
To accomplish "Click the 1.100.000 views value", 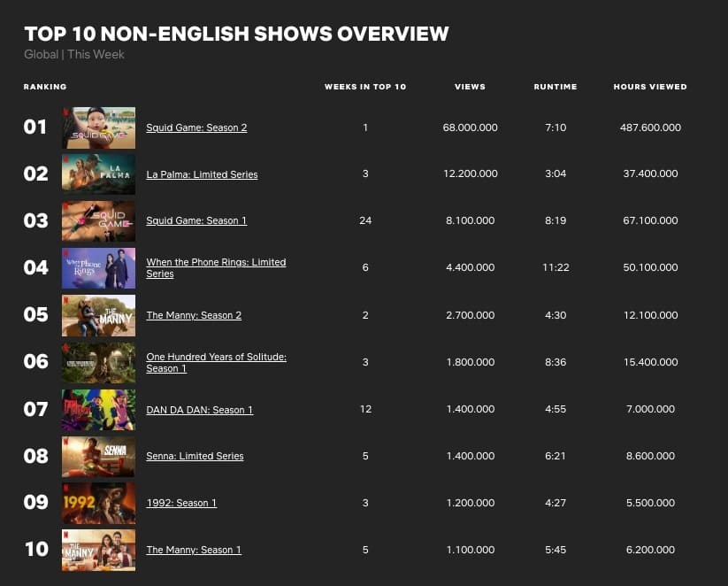I will [471, 550].
